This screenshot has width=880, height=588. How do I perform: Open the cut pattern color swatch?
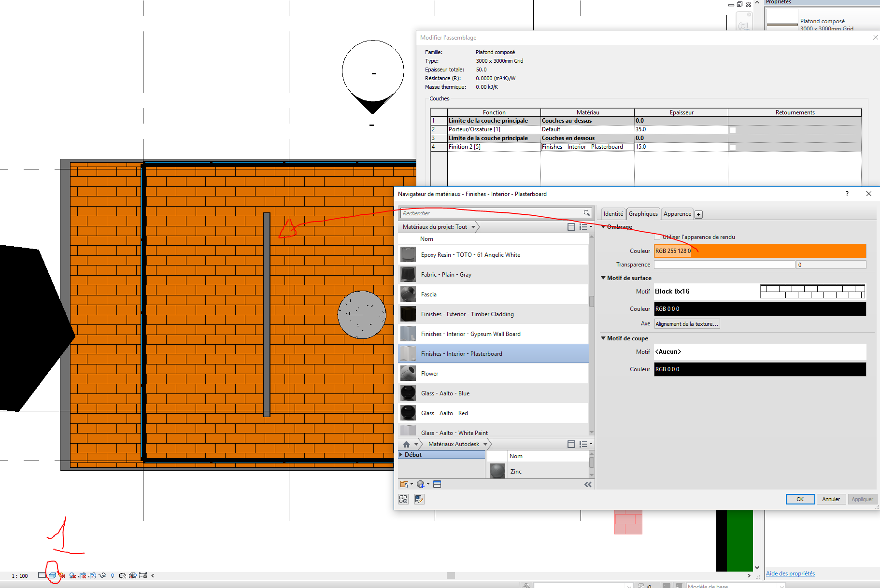coord(760,369)
